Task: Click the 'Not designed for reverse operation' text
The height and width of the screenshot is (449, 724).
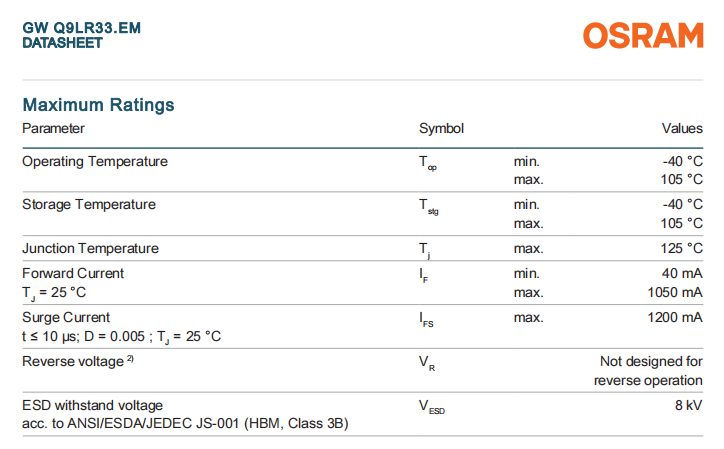Action: [x=650, y=370]
